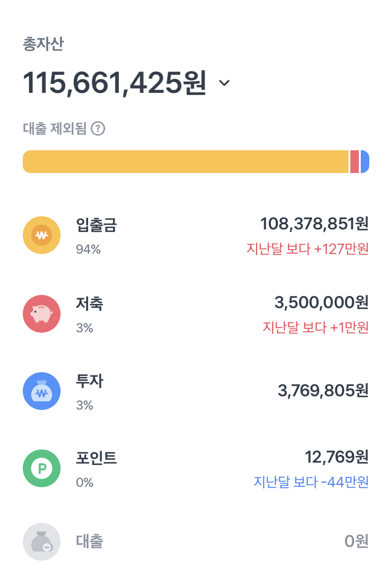Click the 총자산 heading label
The width and height of the screenshot is (392, 575).
pyautogui.click(x=43, y=44)
